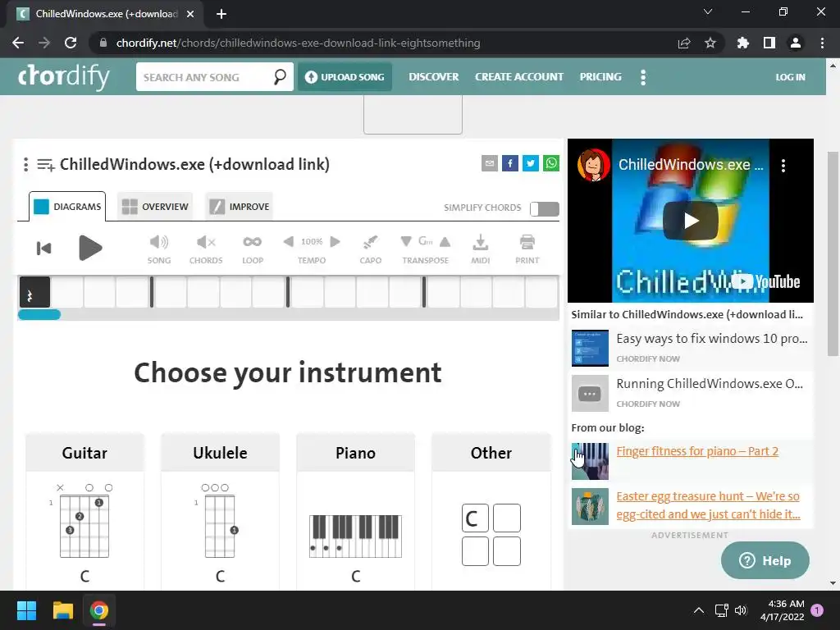The image size is (840, 630).
Task: Open the browser extensions puzzle icon
Action: tap(743, 43)
